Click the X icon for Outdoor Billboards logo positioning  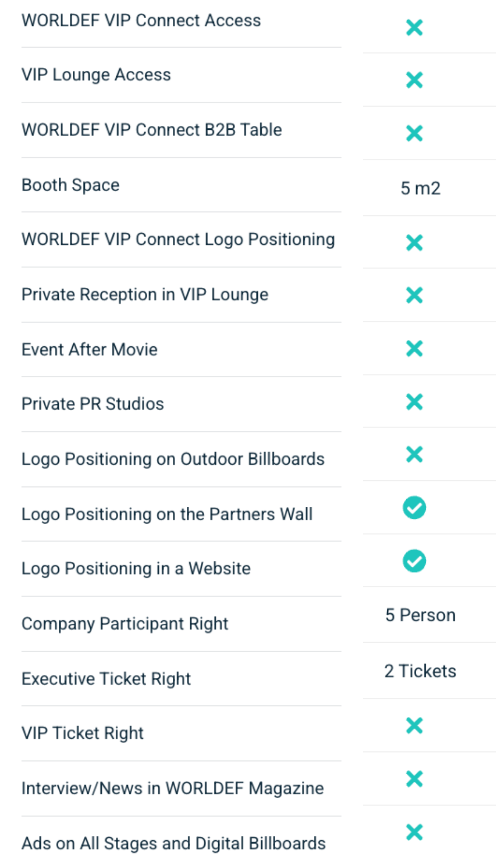pyautogui.click(x=414, y=454)
